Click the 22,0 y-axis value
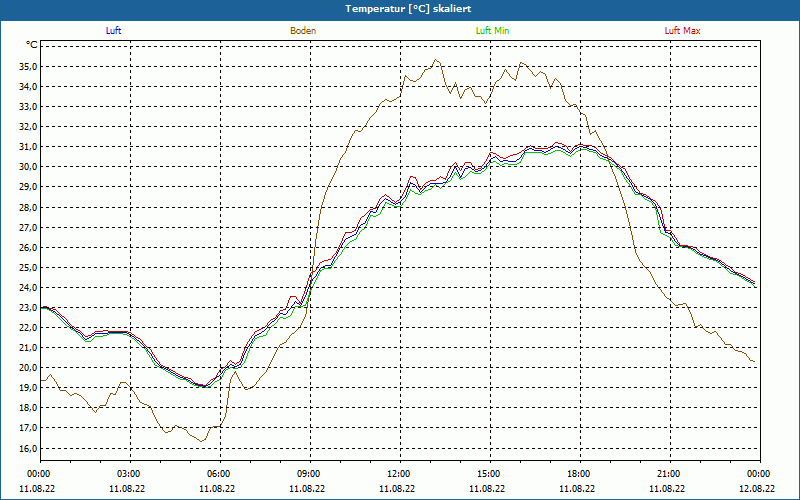The image size is (800, 500). pyautogui.click(x=28, y=328)
